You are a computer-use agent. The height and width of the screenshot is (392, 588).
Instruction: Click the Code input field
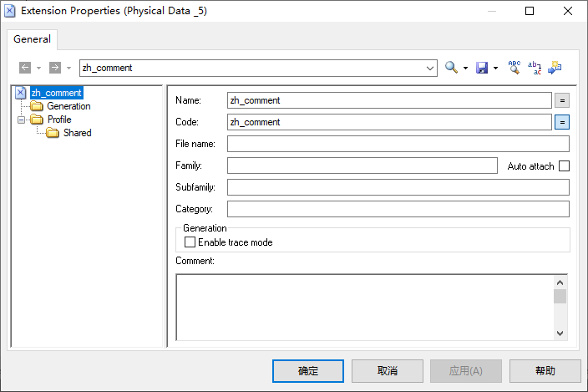(x=389, y=122)
